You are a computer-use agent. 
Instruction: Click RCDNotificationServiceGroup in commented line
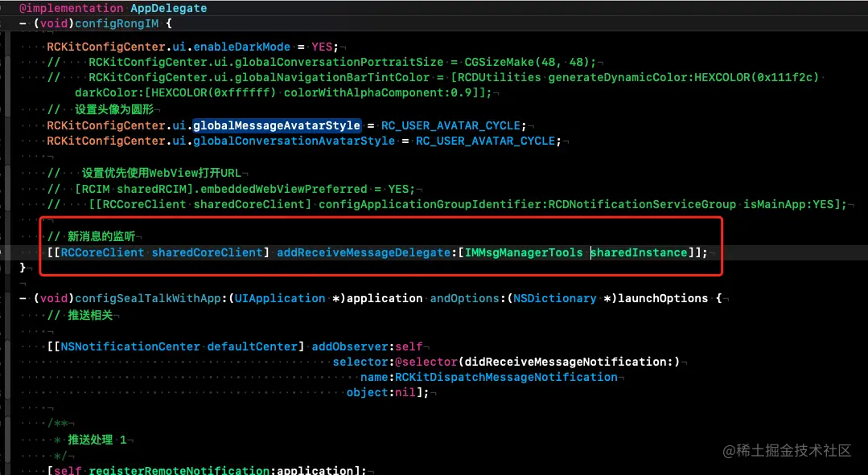coord(642,205)
